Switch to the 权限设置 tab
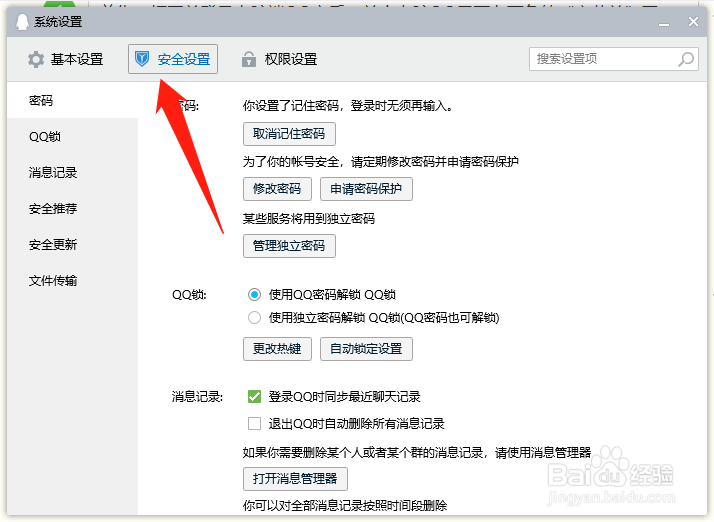 click(280, 59)
